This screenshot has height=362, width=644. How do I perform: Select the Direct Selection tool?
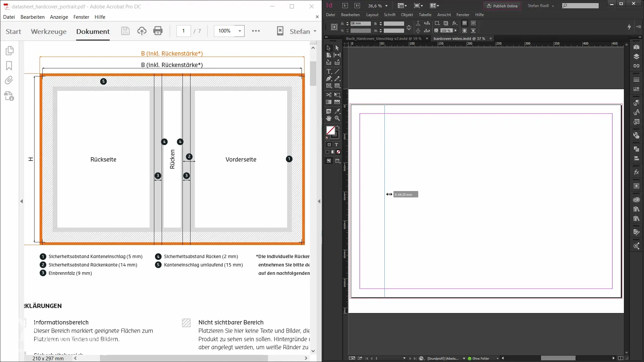pos(337,48)
